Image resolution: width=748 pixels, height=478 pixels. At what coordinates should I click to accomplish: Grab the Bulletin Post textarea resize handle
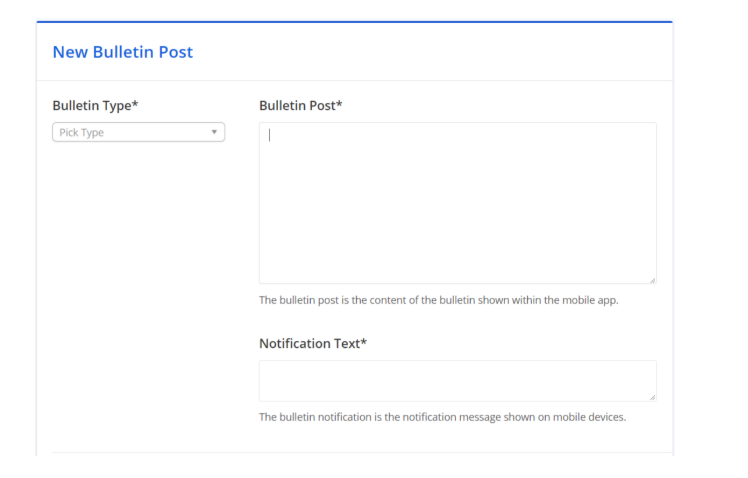[652, 280]
